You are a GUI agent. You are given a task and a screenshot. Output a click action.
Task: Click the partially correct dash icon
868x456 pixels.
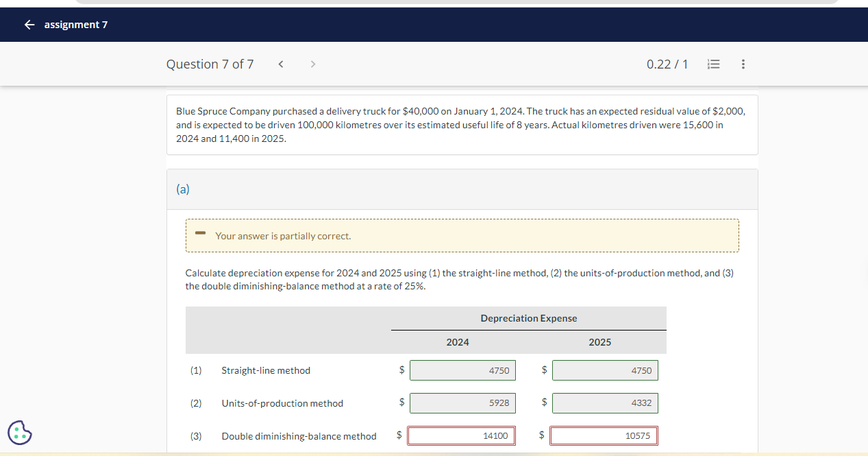pyautogui.click(x=200, y=233)
